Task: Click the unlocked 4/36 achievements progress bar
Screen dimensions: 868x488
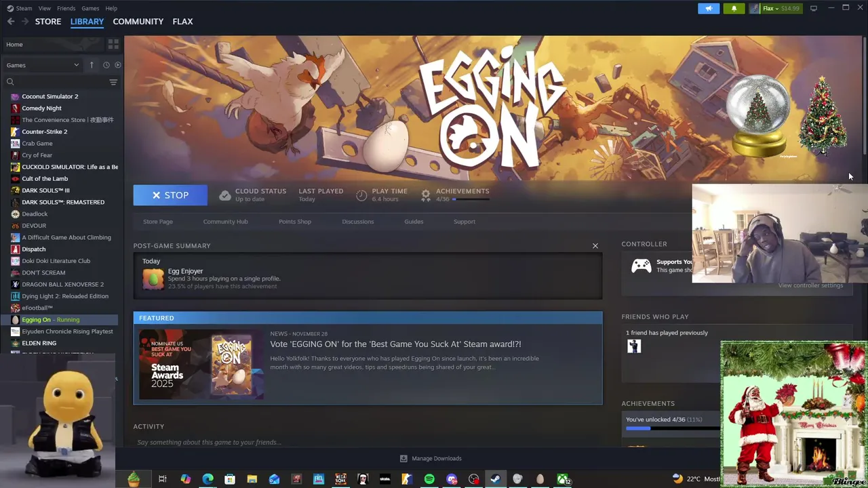Action: 672,428
